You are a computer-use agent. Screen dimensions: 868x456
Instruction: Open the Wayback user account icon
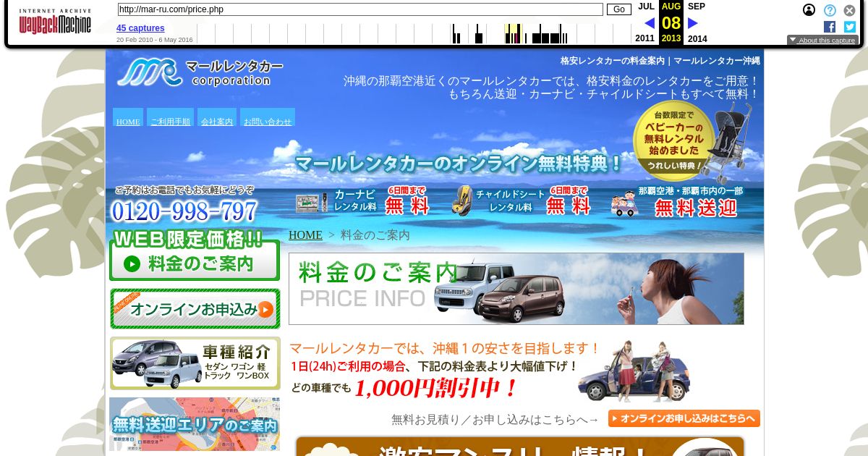(x=809, y=10)
